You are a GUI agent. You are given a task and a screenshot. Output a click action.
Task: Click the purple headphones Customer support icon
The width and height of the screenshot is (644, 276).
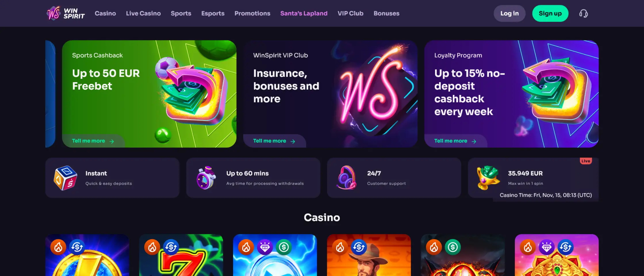pos(347,177)
